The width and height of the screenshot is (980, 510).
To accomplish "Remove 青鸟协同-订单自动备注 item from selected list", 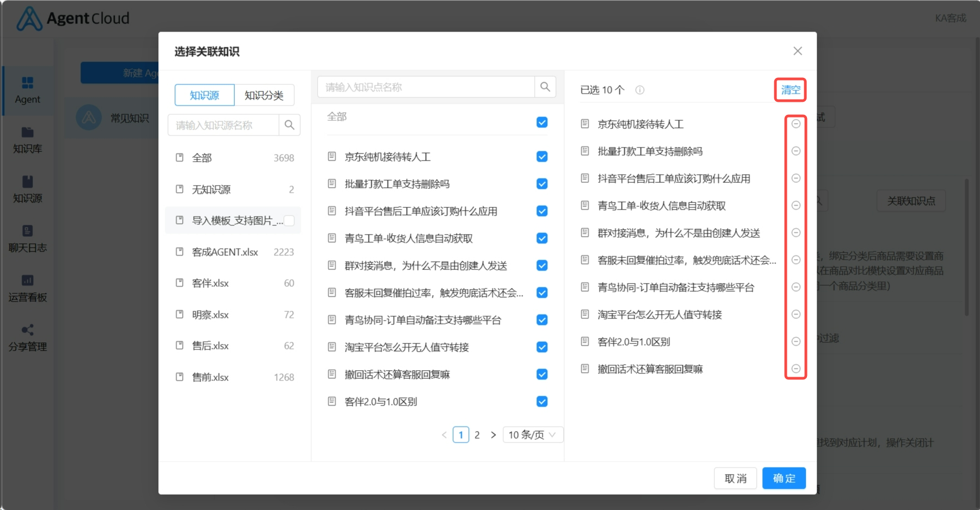I will click(x=796, y=287).
